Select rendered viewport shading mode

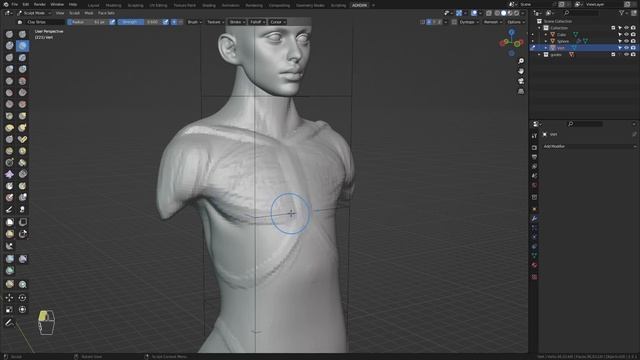coord(516,13)
